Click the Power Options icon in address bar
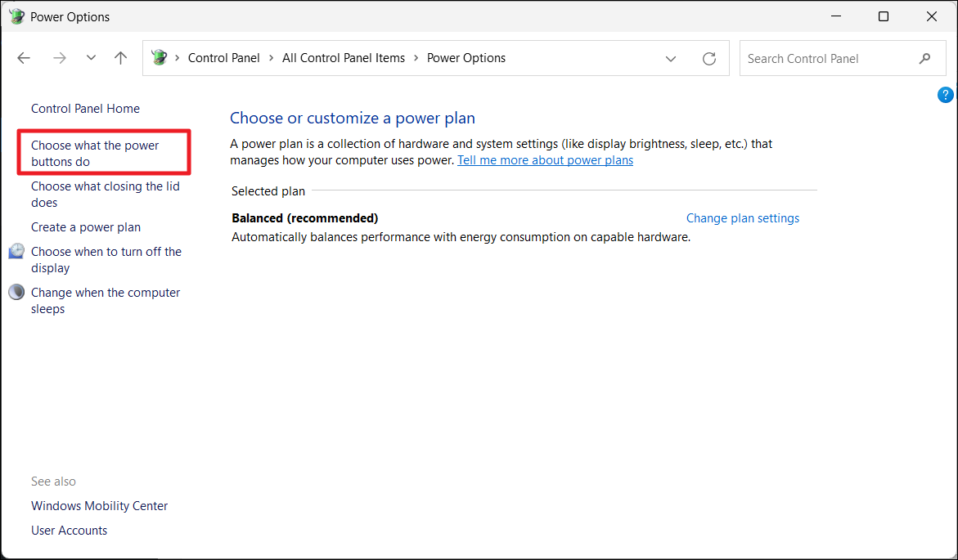This screenshot has width=958, height=560. click(159, 58)
